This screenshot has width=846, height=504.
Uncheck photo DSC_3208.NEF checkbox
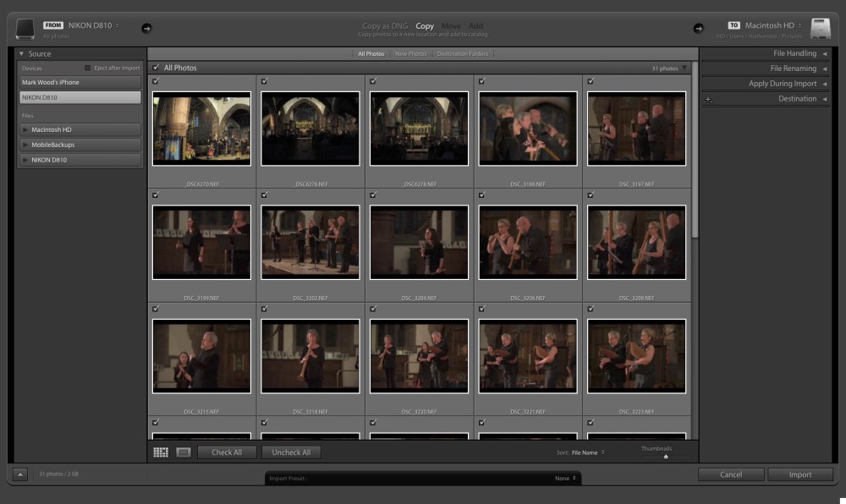click(591, 194)
